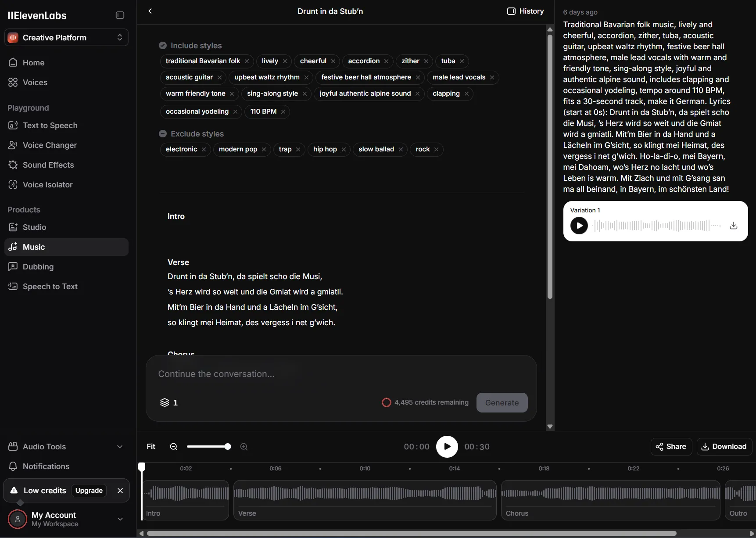The image size is (756, 538).
Task: Open Voice Changer from sidebar
Action: (x=50, y=145)
